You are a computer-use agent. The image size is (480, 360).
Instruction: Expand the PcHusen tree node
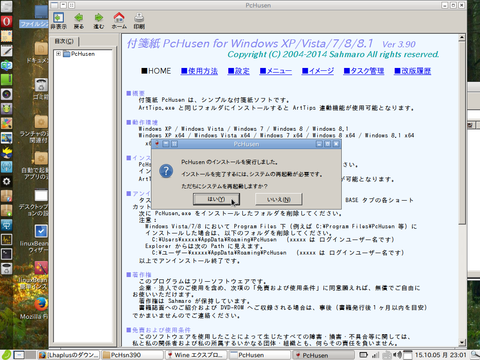tap(58, 54)
